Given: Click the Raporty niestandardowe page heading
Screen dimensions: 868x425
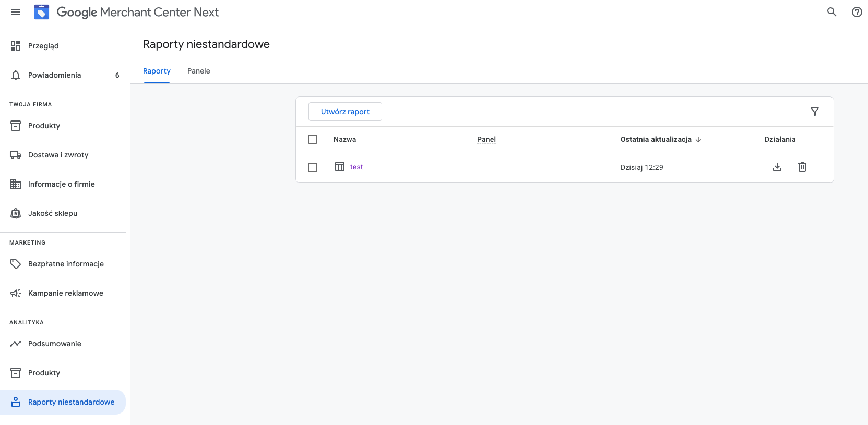Looking at the screenshot, I should point(206,44).
